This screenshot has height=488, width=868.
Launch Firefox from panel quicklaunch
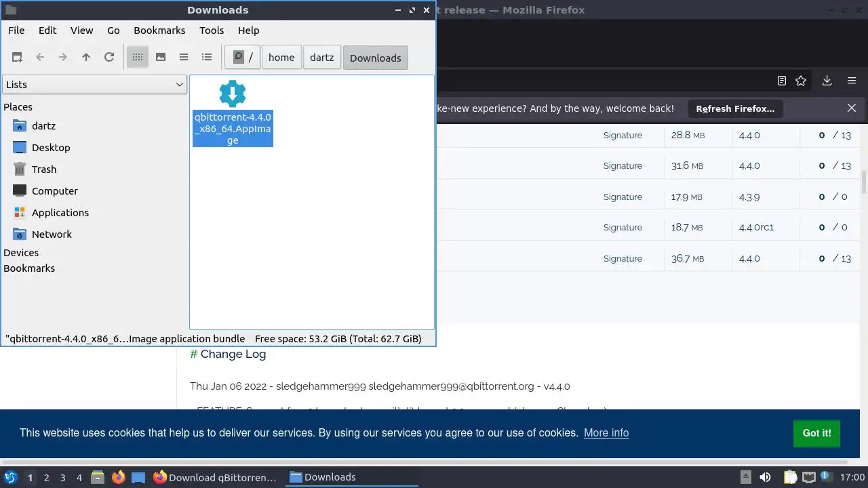click(x=118, y=477)
